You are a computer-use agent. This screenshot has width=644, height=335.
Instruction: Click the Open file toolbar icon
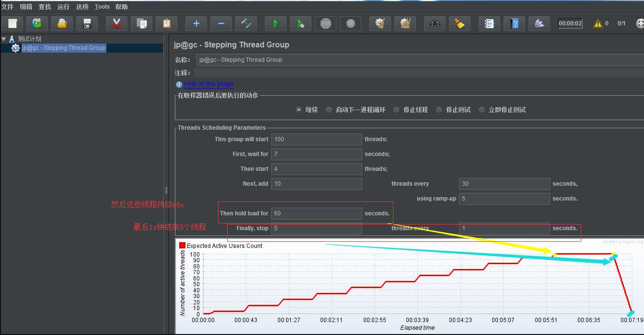62,23
